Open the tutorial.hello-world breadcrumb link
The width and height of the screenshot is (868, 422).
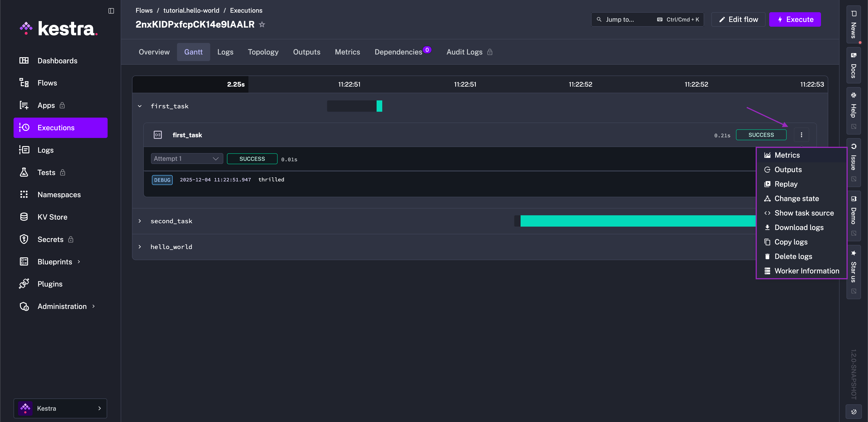coord(191,10)
